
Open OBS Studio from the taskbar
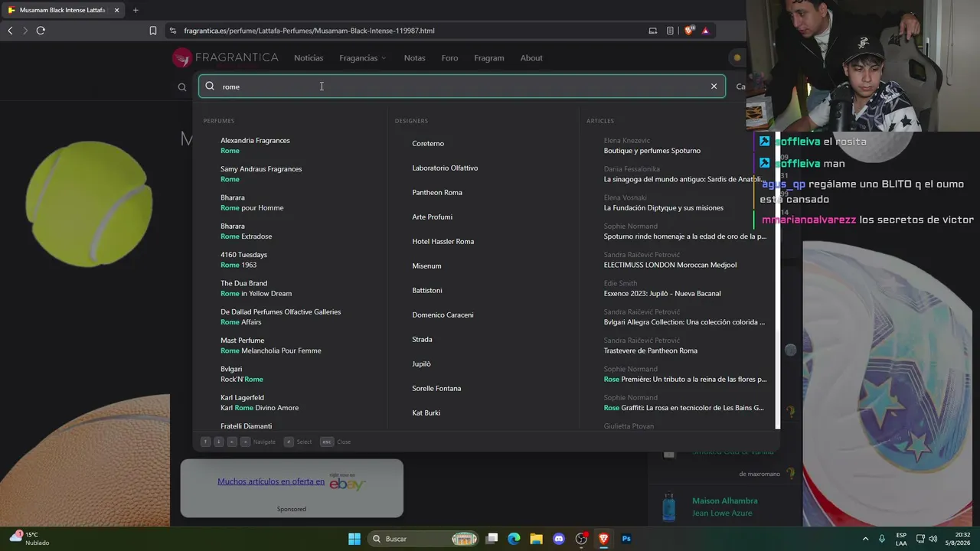click(581, 539)
